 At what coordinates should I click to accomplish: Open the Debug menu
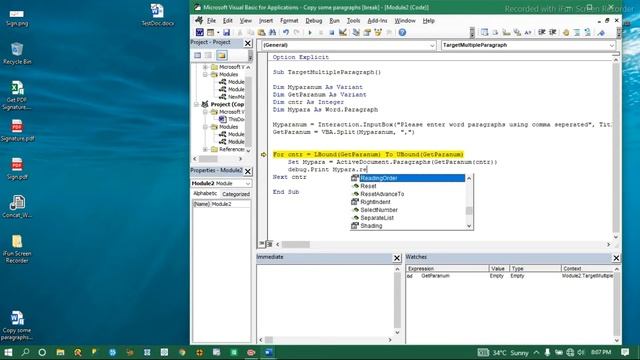[313, 20]
